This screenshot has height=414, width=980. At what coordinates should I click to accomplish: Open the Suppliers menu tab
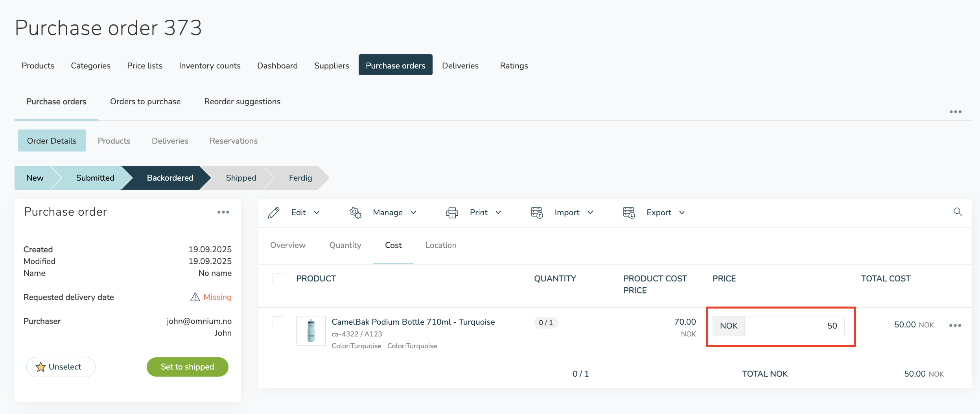(332, 66)
